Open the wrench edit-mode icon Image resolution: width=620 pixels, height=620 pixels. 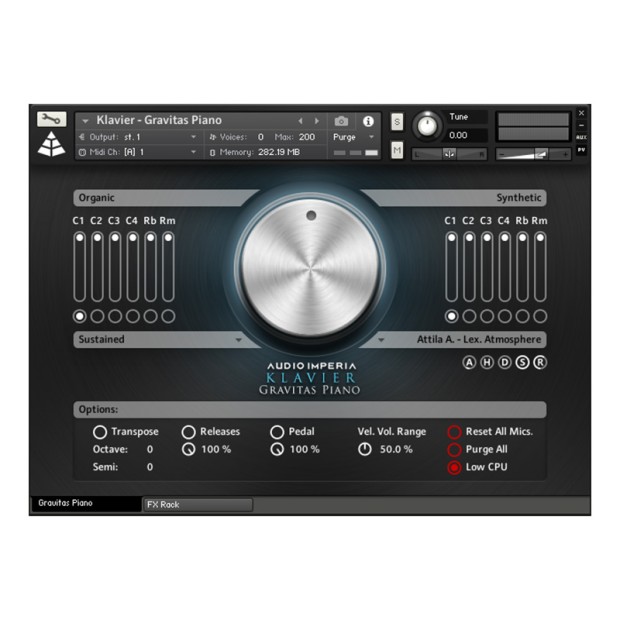tap(51, 119)
